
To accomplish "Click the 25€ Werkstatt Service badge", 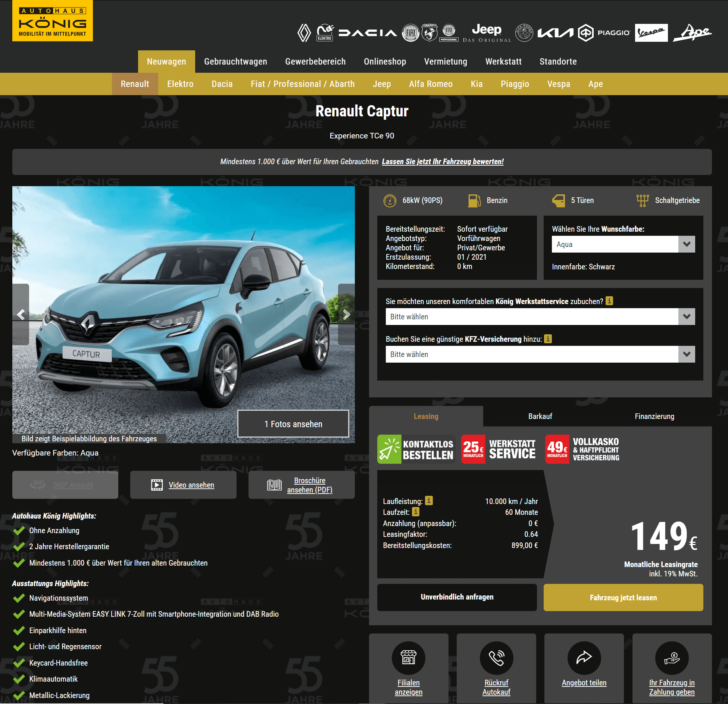I will point(499,449).
